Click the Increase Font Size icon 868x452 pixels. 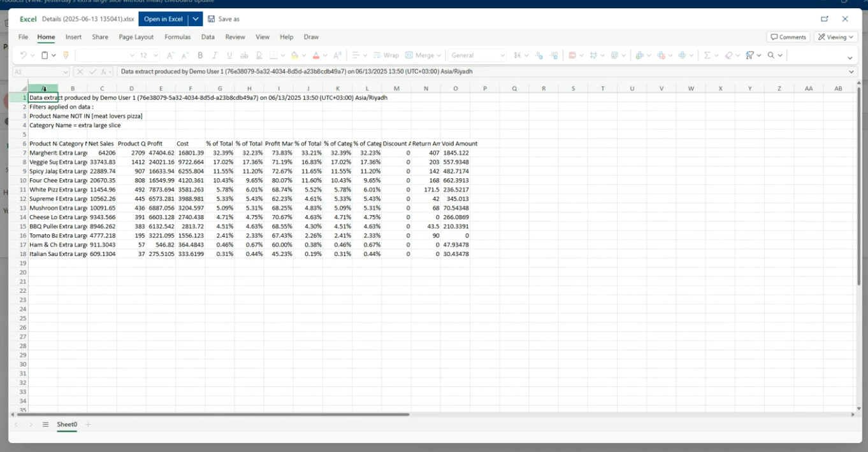tap(170, 55)
